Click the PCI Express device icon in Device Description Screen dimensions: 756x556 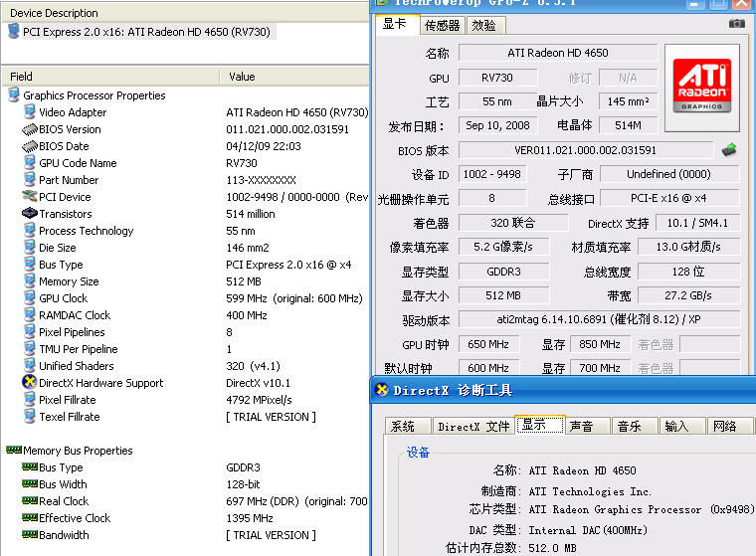point(14,32)
